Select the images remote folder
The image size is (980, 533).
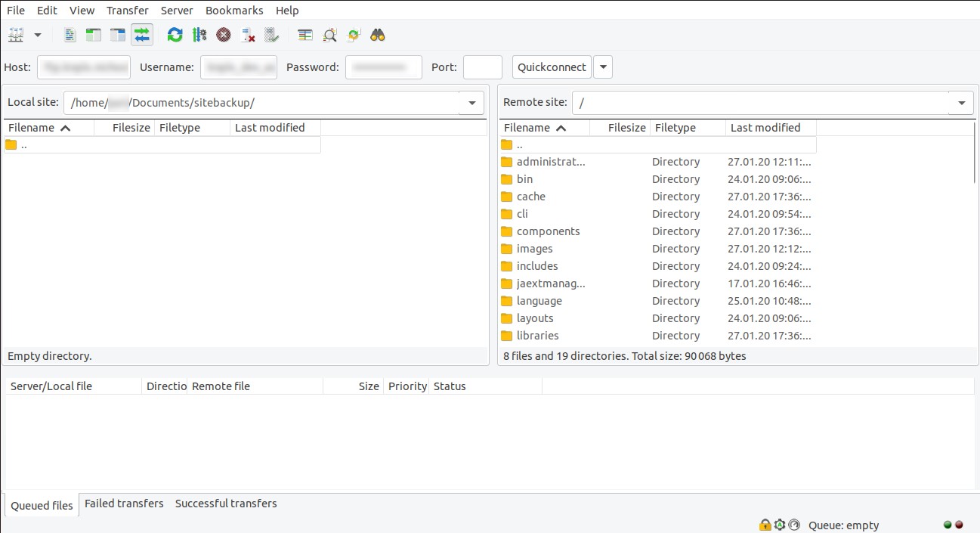(x=658, y=249)
